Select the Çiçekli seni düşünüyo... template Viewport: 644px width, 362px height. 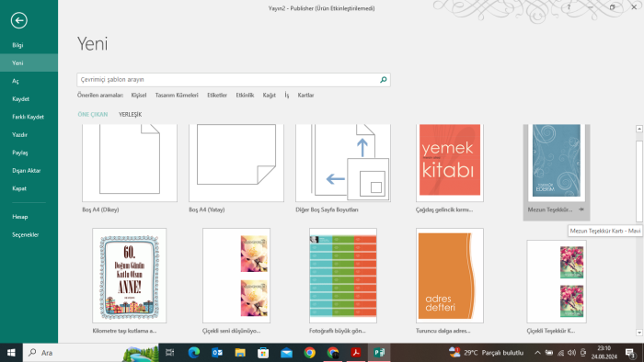(x=236, y=276)
